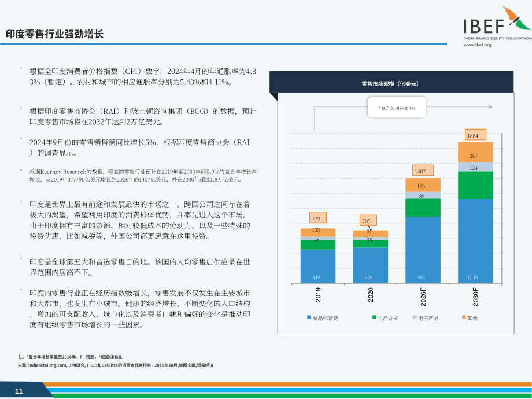The height and width of the screenshot is (399, 532).
Task: Click data value 449 in the 2019 bar
Action: [x=316, y=278]
